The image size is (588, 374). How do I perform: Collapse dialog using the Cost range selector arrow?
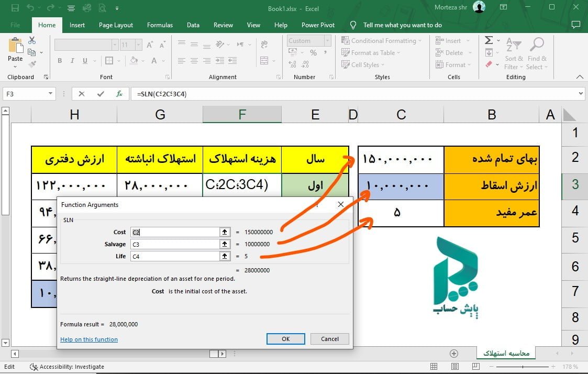225,232
